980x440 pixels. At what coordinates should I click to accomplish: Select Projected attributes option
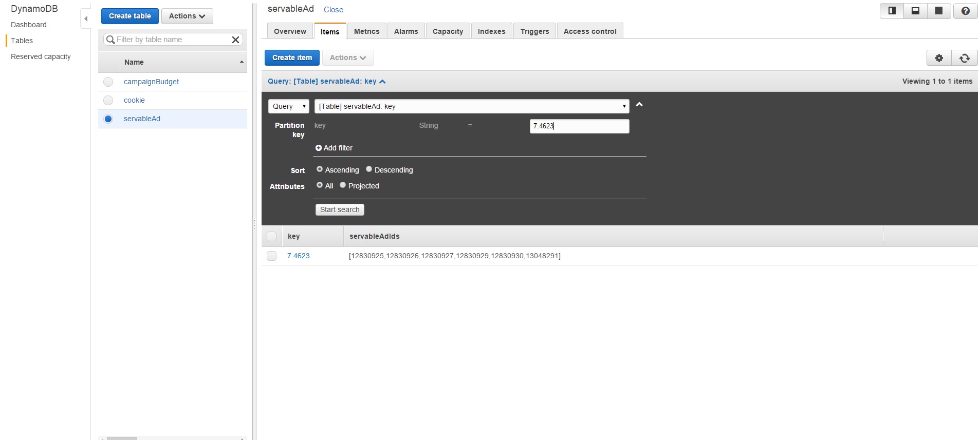(x=343, y=185)
